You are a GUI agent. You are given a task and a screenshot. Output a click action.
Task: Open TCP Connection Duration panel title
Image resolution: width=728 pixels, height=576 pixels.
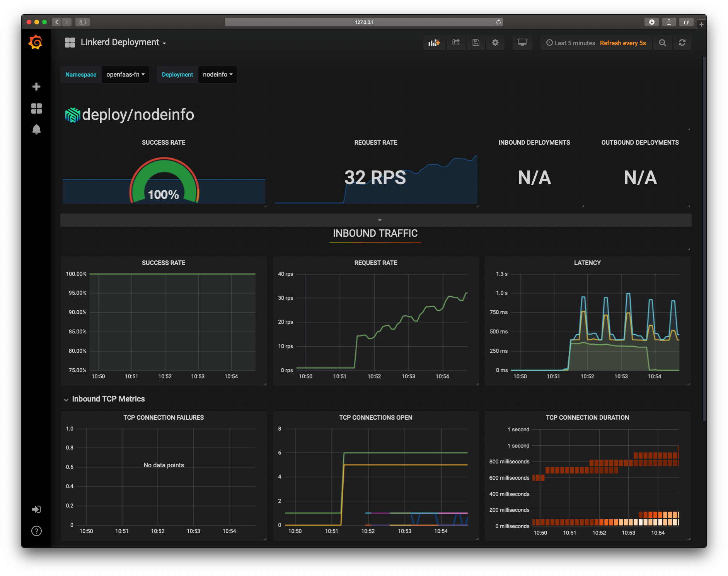(587, 418)
